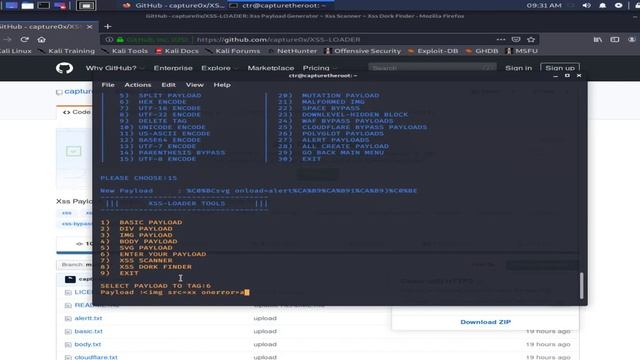Open Exploit-DB bookmark
This screenshot has width=640, height=360.
pos(433,51)
